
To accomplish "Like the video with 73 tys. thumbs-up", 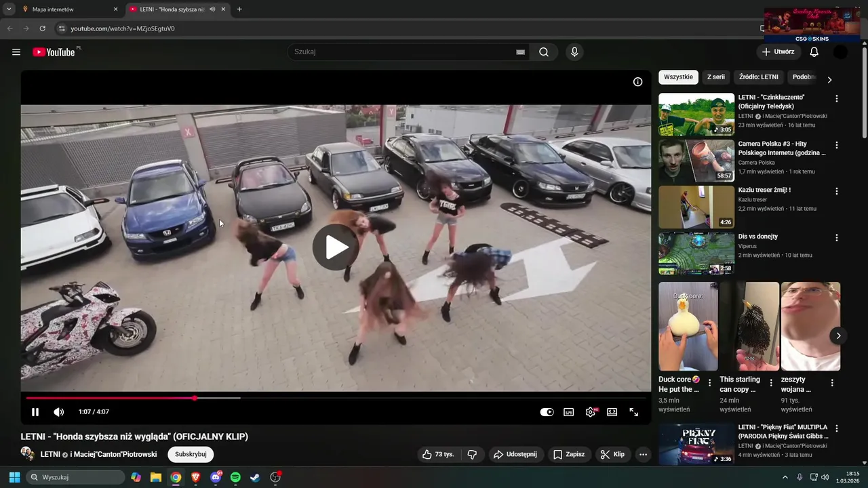I will 438,454.
